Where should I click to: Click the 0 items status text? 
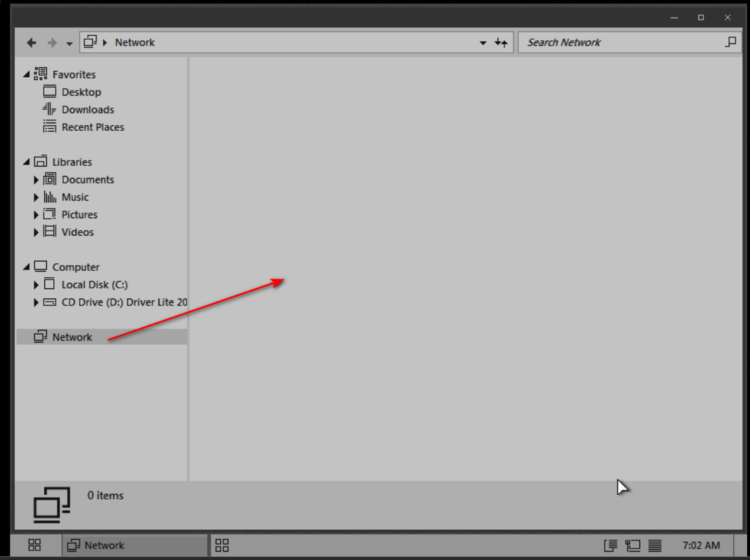click(105, 496)
